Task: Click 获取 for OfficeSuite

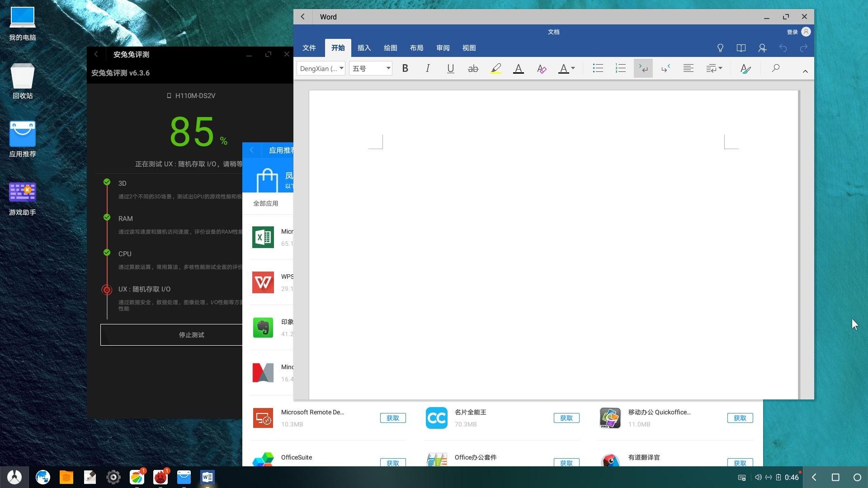Action: tap(393, 463)
